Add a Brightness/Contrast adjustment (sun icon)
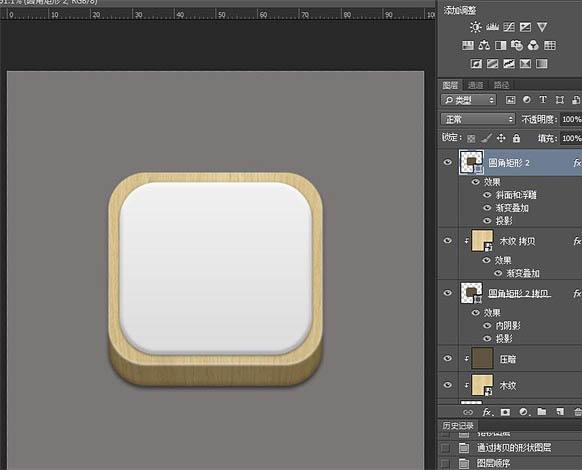 click(475, 27)
